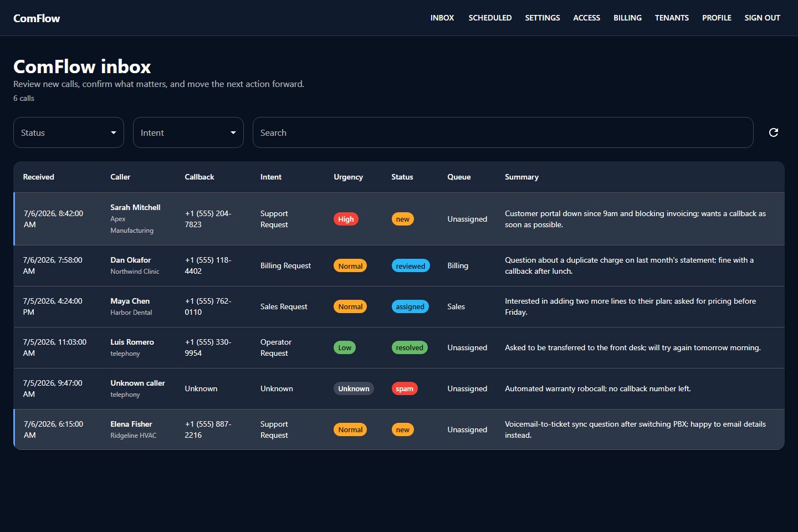Select caller Elena Fisher
This screenshot has height=532, width=798.
click(131, 424)
